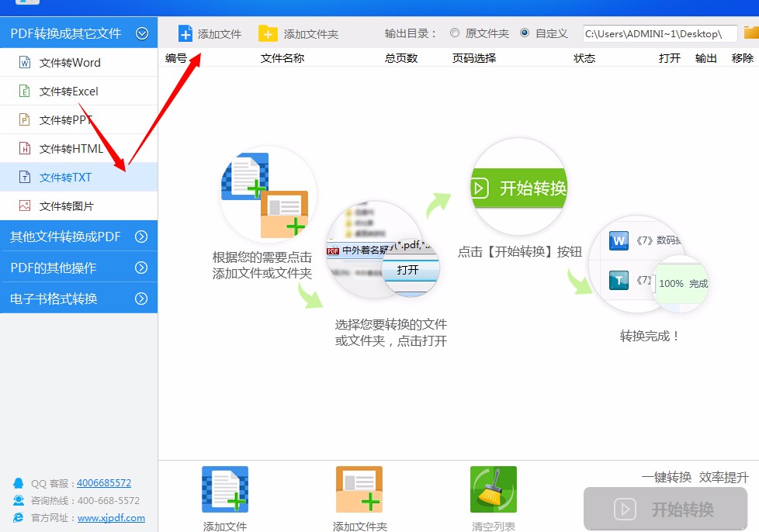Click the 添加文件 toolbar label
This screenshot has width=759, height=532.
(x=220, y=34)
